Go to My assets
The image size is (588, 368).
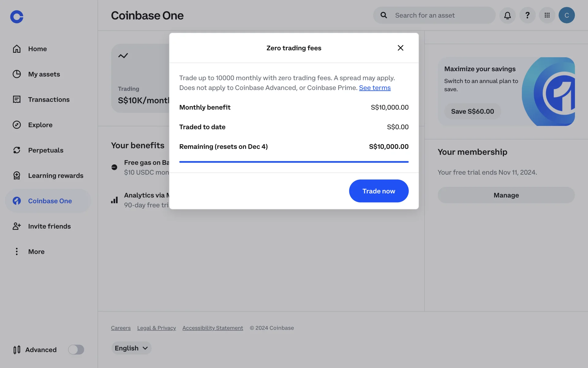(44, 74)
